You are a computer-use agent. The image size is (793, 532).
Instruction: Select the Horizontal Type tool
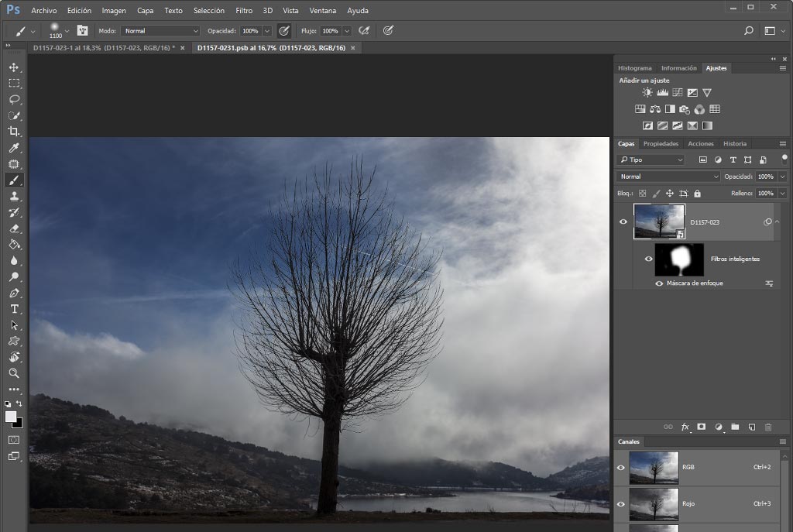pyautogui.click(x=14, y=309)
